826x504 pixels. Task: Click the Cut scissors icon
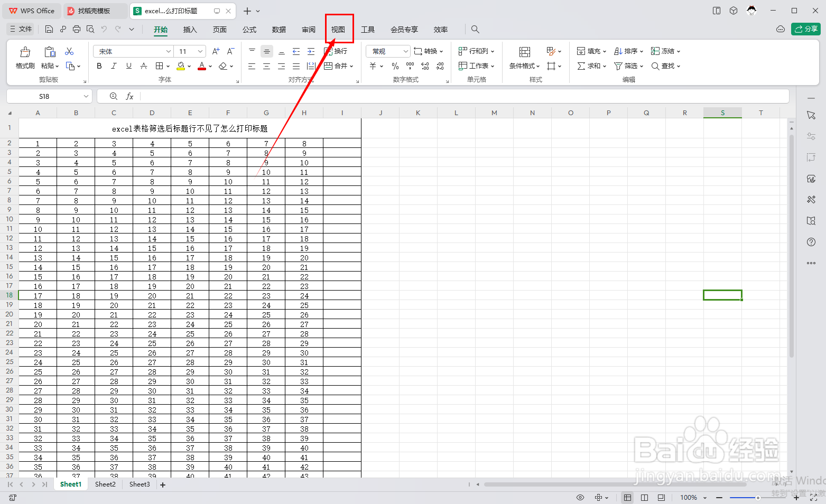pyautogui.click(x=69, y=51)
